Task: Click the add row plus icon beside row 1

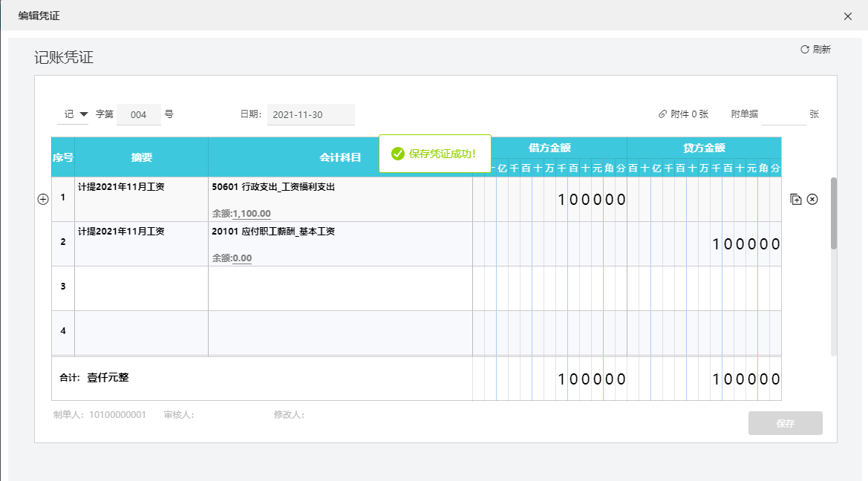Action: tap(43, 199)
